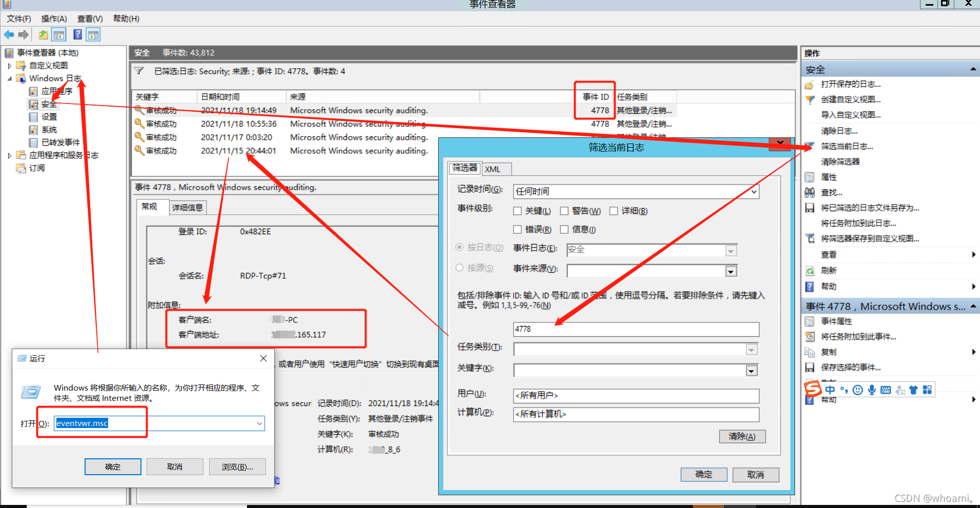The width and height of the screenshot is (980, 508).
Task: Check the 错误(R) event level checkbox
Action: (x=518, y=230)
